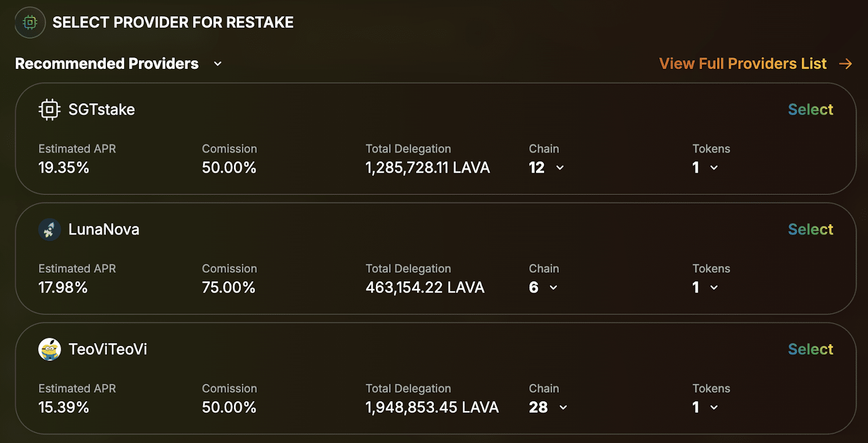Click the SGTstake provider chip icon

click(x=49, y=109)
